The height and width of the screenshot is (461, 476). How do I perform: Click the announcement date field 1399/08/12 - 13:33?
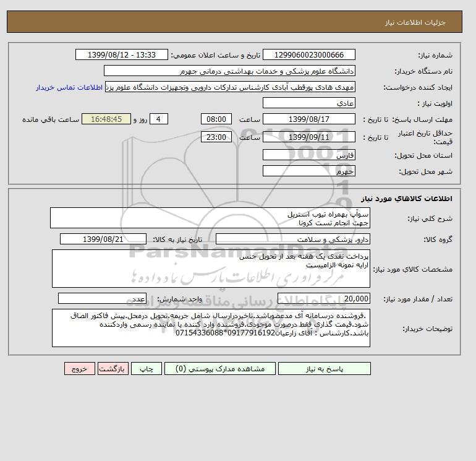[x=121, y=54]
